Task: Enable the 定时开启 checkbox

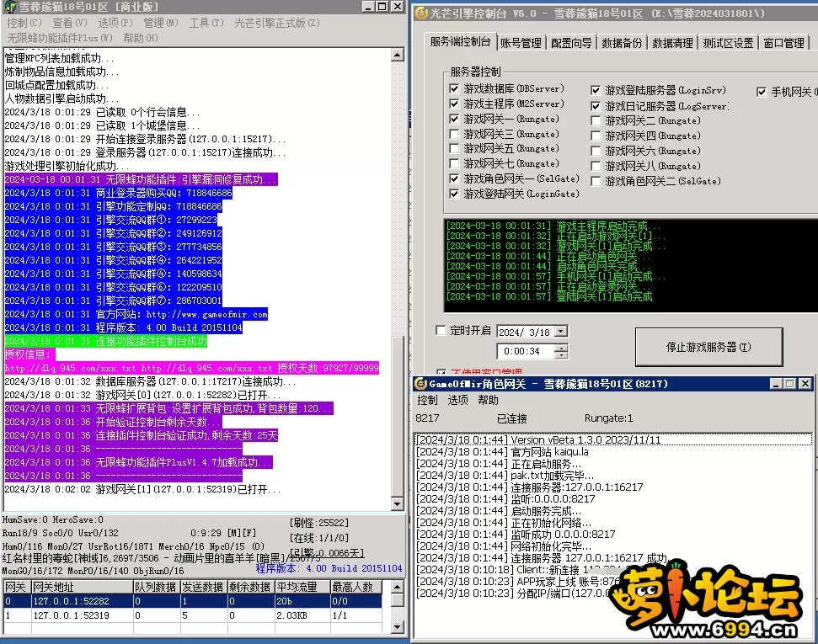Action: 441,331
